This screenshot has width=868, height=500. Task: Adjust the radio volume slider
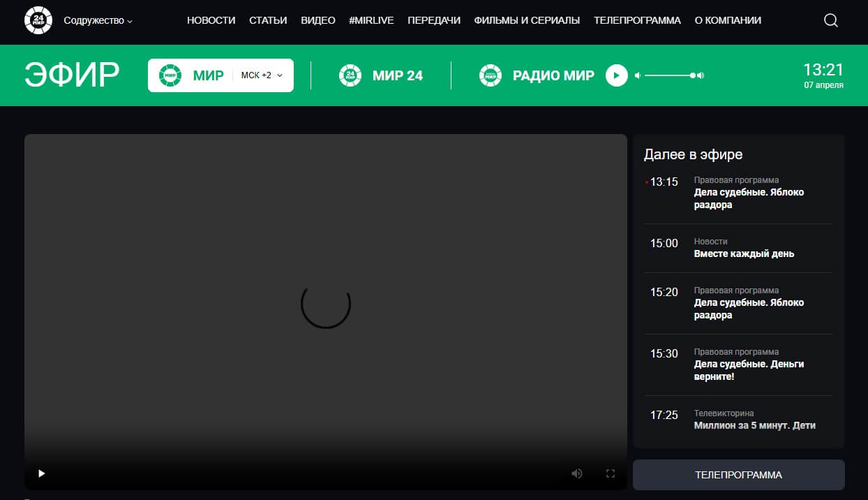pyautogui.click(x=668, y=75)
